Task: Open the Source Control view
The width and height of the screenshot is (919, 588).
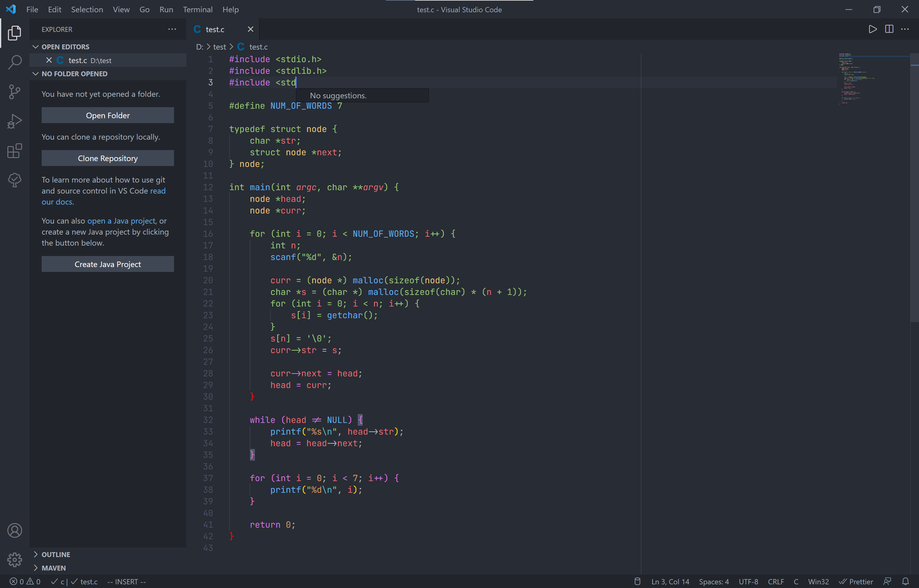Action: [x=14, y=92]
